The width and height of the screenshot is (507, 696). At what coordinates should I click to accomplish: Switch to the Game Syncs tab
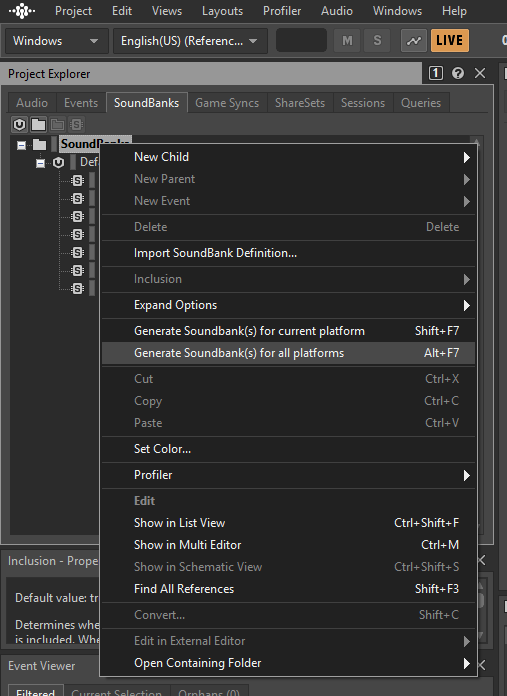(227, 103)
